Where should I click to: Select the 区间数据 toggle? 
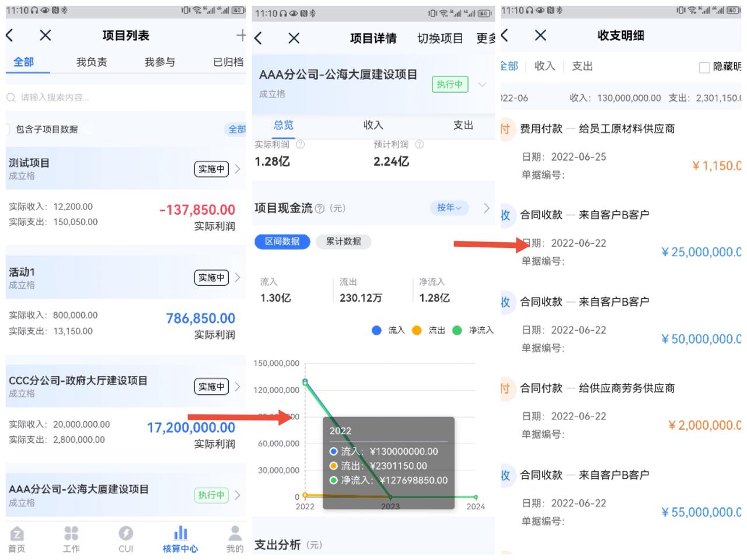pyautogui.click(x=282, y=242)
